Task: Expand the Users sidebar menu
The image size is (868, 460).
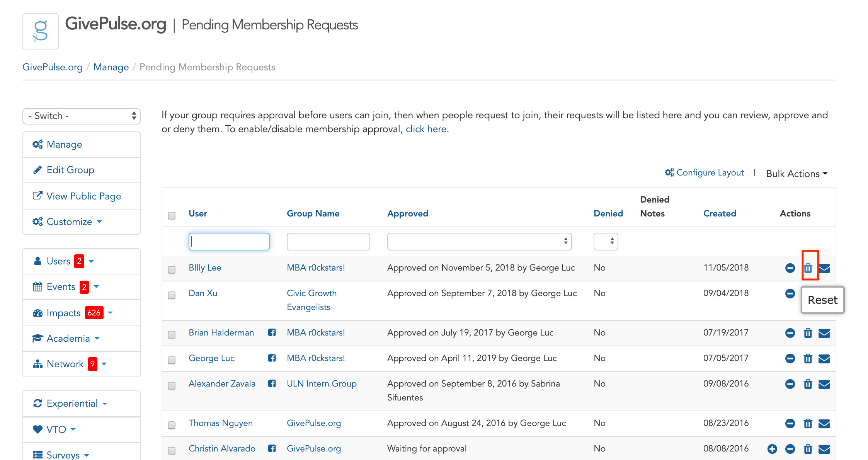Action: [x=82, y=261]
